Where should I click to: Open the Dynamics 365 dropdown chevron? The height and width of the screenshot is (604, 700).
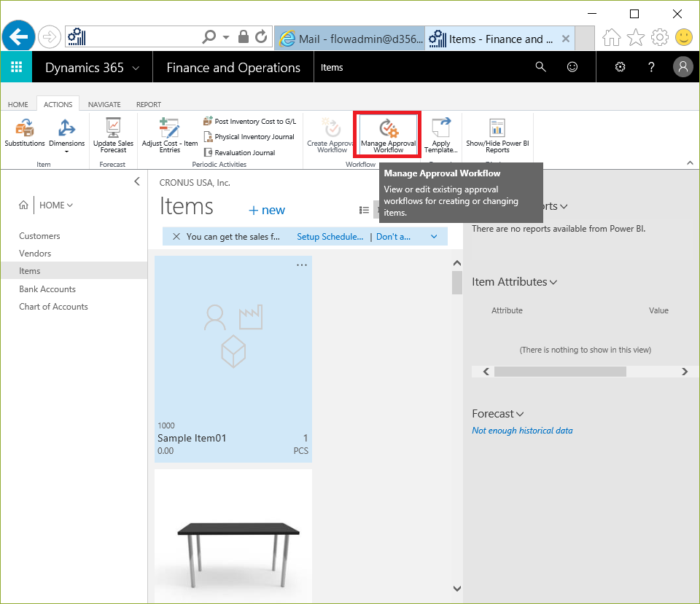pyautogui.click(x=136, y=68)
